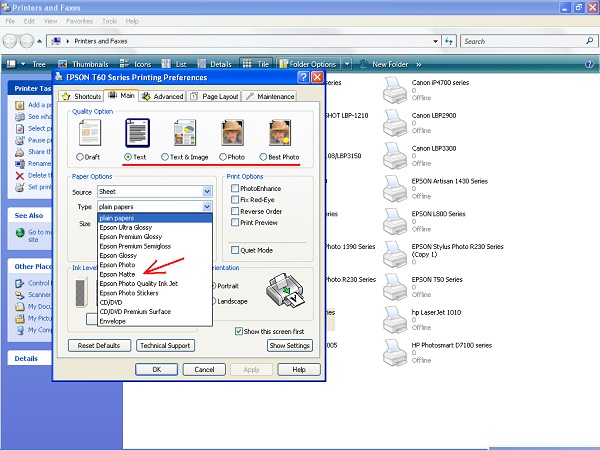Switch to Details view
The height and width of the screenshot is (450, 600).
[215, 64]
